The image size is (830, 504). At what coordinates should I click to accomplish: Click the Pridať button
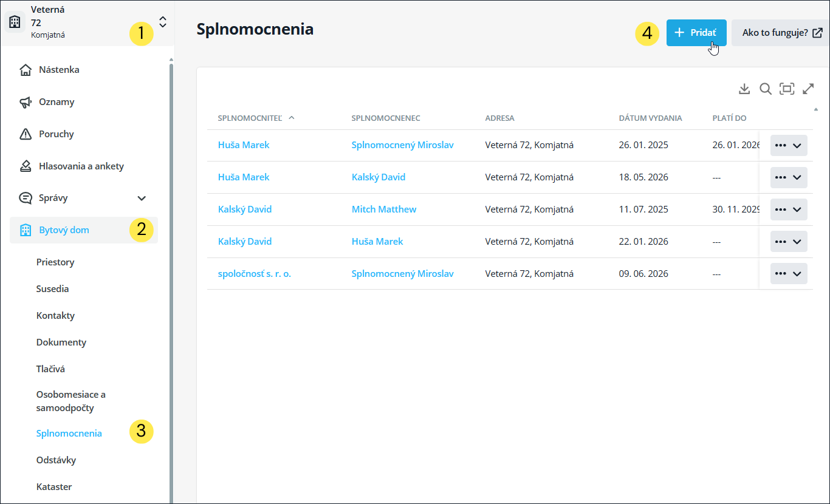(696, 33)
